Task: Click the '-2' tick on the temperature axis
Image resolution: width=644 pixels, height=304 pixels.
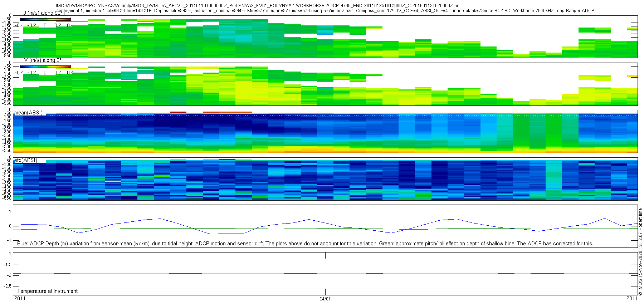Action: (x=9, y=275)
